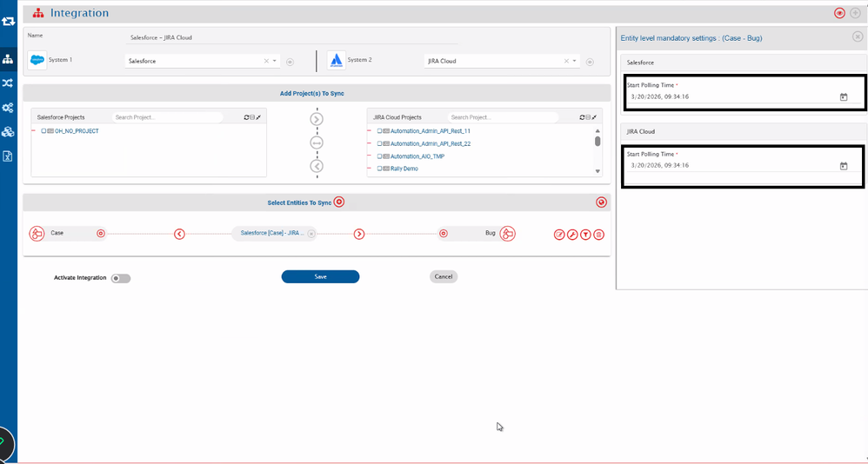Check the Rally Demo checkbox
The image size is (868, 464).
coord(380,169)
